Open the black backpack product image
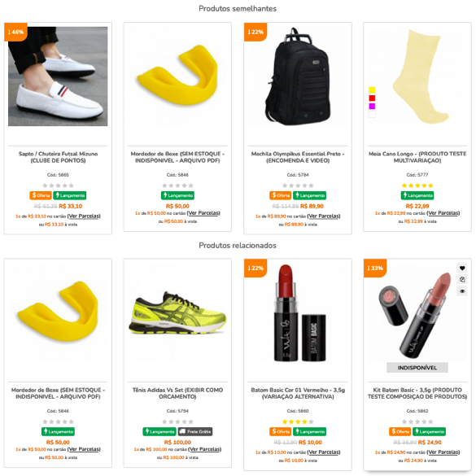This screenshot has height=476, width=476. tap(298, 76)
